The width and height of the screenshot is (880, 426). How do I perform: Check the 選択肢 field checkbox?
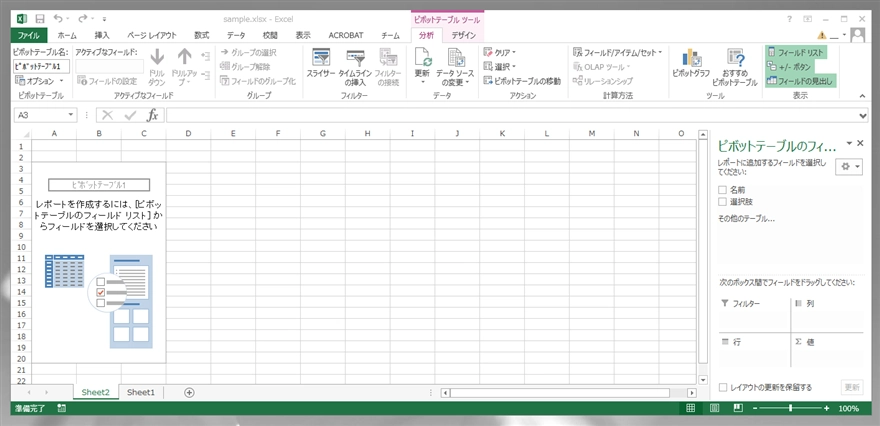tap(722, 201)
